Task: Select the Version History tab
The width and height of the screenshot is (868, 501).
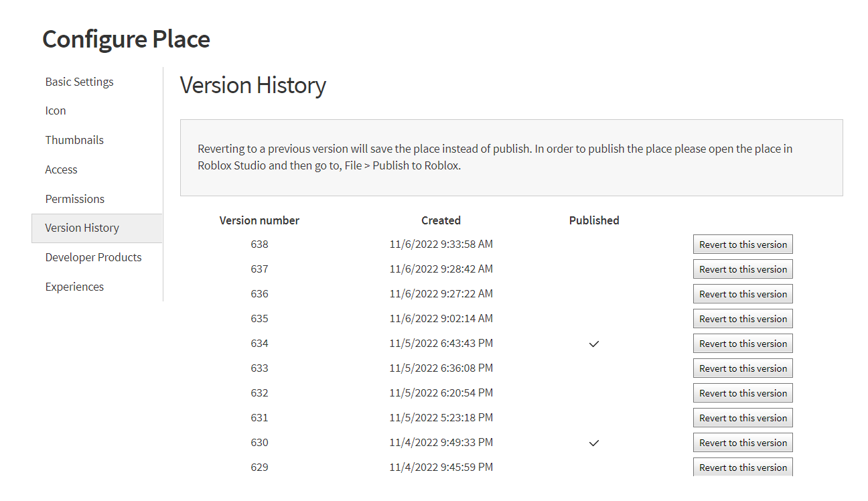Action: 82,228
